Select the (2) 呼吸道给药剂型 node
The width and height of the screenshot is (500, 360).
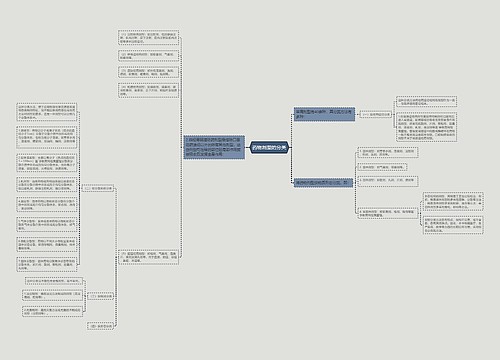149,56
